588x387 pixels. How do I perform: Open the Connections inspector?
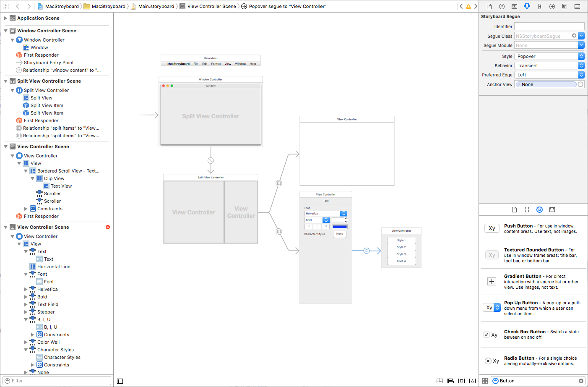(552, 6)
